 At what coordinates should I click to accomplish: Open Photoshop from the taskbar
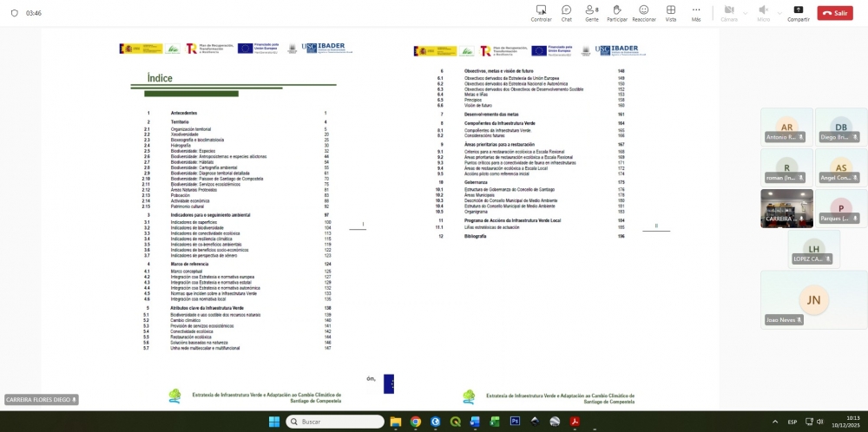pos(514,422)
